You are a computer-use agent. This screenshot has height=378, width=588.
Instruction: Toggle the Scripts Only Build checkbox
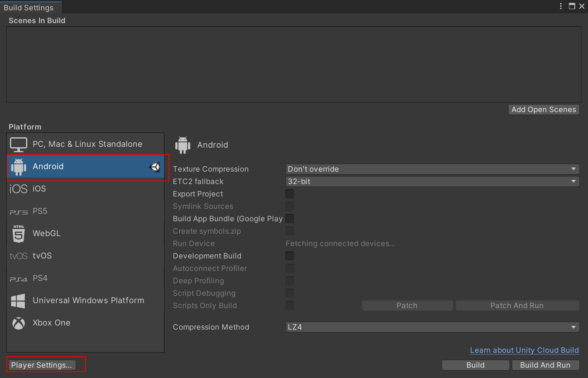290,306
